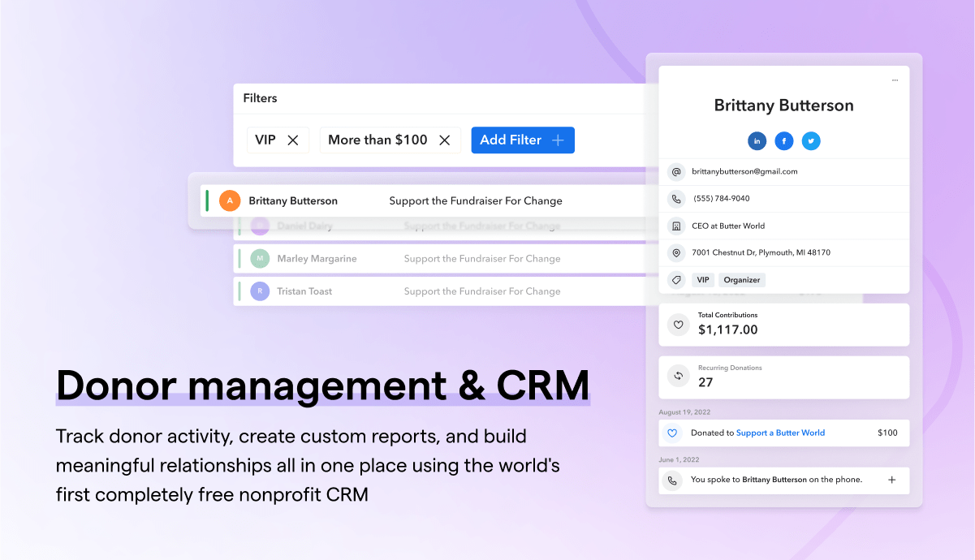This screenshot has width=975, height=560.
Task: Click Tristan Toast's avatar
Action: pos(260,291)
